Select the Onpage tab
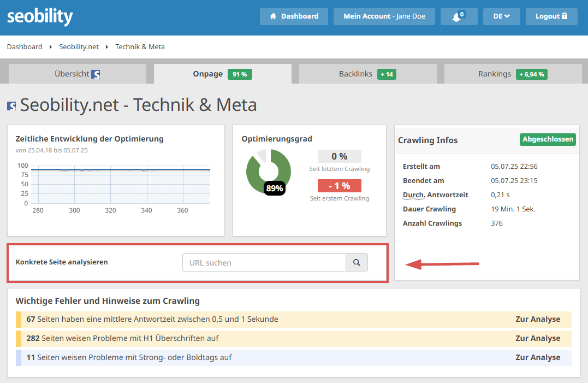 [x=222, y=74]
